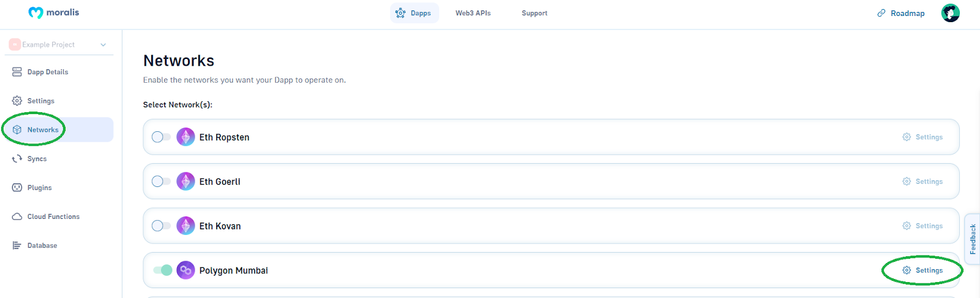Click the Polygon Mumbai settings gear icon

point(907,270)
